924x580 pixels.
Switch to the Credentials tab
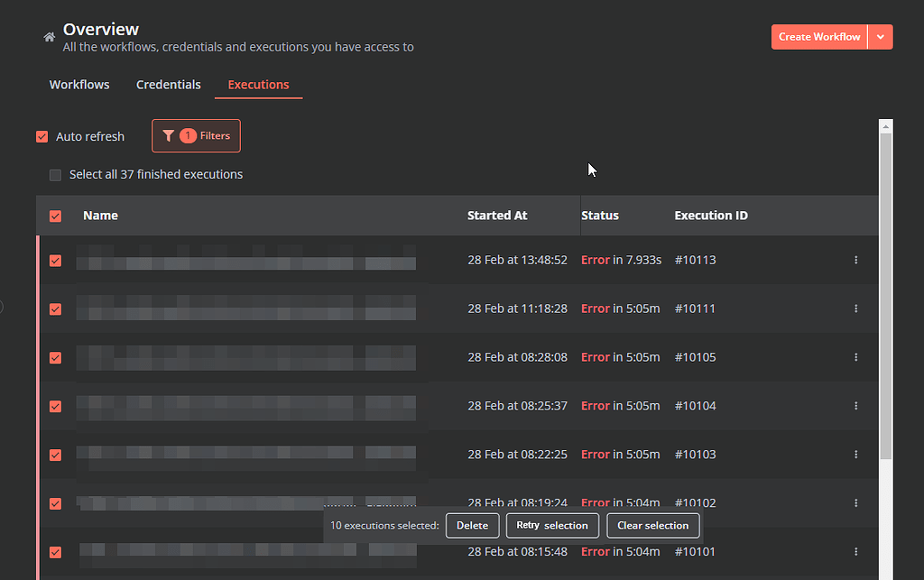[168, 84]
